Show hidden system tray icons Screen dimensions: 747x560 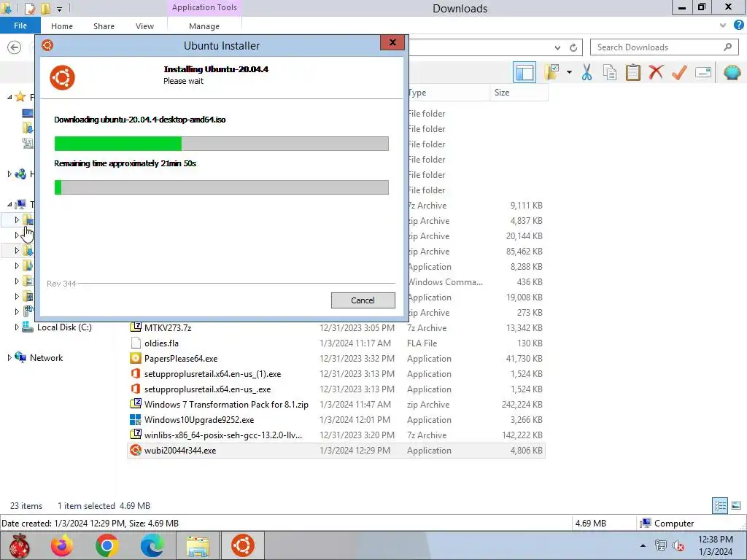pyautogui.click(x=643, y=545)
